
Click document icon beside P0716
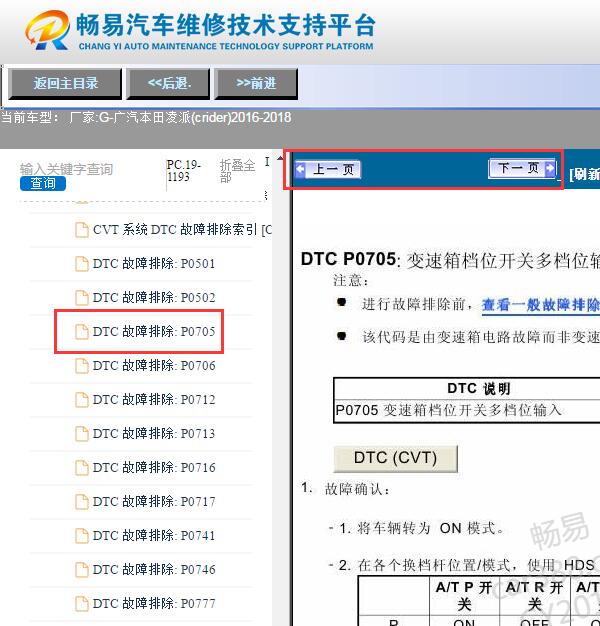pos(82,468)
